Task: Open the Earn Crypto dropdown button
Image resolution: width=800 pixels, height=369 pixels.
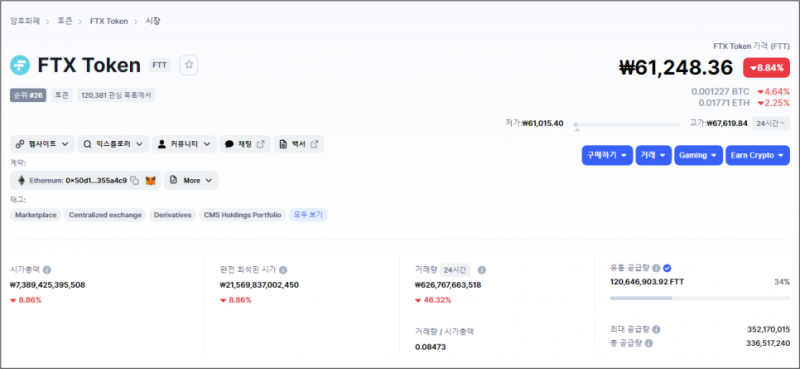Action: click(758, 156)
